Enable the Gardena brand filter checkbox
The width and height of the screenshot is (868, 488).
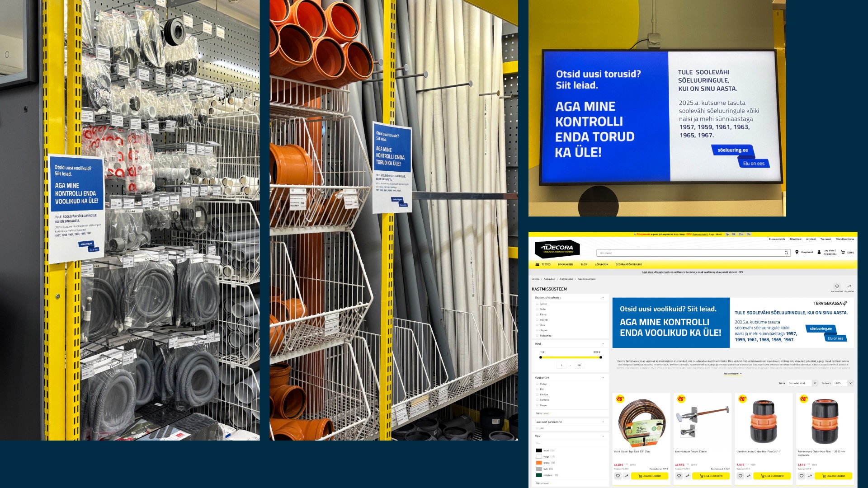(x=537, y=400)
